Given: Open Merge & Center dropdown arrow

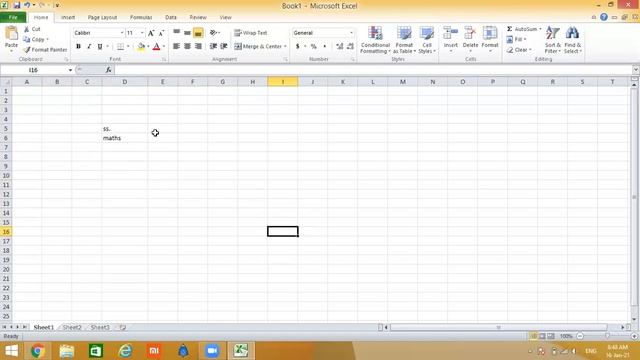Looking at the screenshot, I should [285, 47].
